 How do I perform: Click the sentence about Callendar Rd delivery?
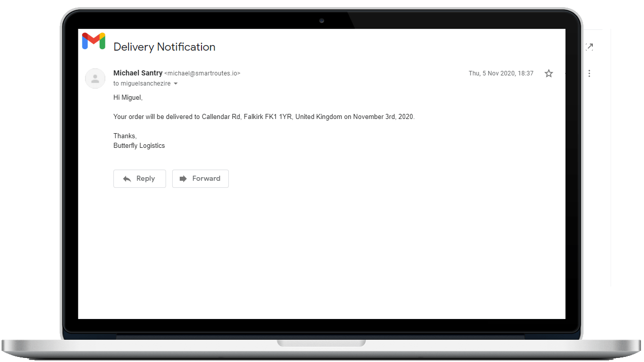pyautogui.click(x=264, y=116)
